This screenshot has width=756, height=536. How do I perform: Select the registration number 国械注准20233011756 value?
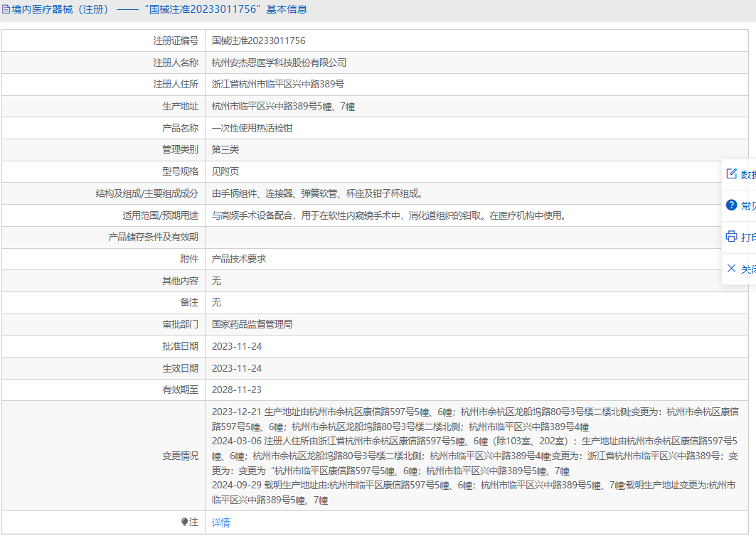coord(259,41)
